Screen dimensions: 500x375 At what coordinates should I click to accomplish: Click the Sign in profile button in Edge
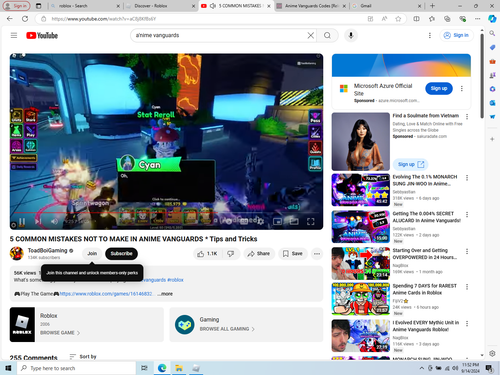tap(16, 6)
